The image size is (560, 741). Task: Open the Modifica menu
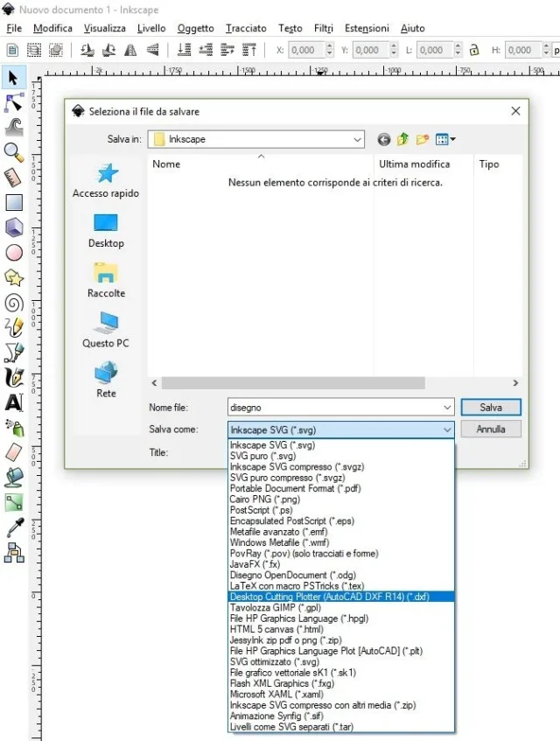coord(52,28)
